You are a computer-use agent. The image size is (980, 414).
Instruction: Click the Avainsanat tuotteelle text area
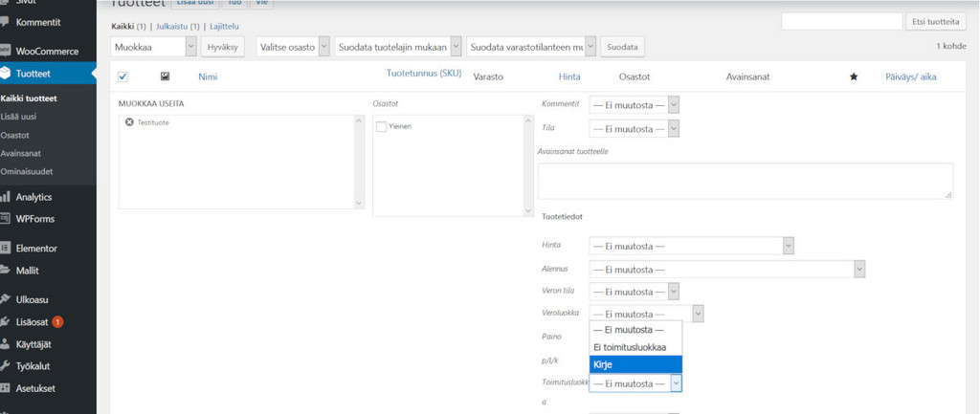point(745,181)
